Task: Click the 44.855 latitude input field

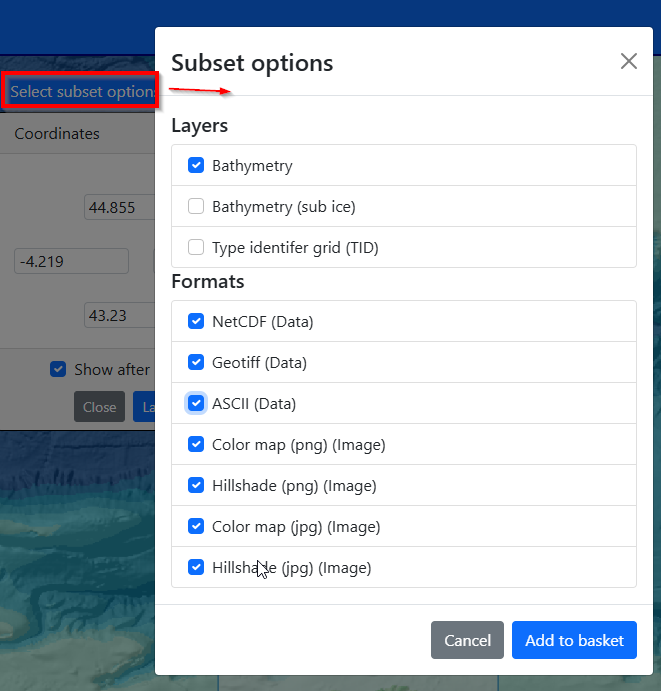Action: (118, 208)
